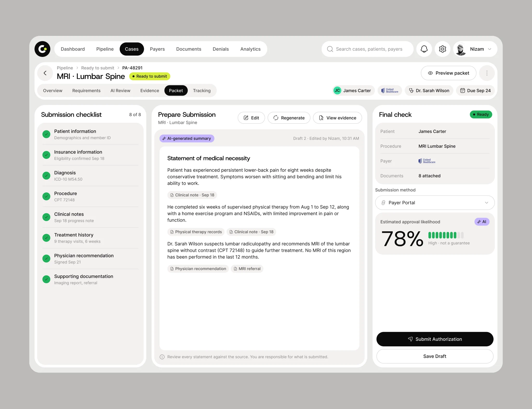Click the Regenerate button
Screen dimensions: 532x409
pyautogui.click(x=289, y=118)
